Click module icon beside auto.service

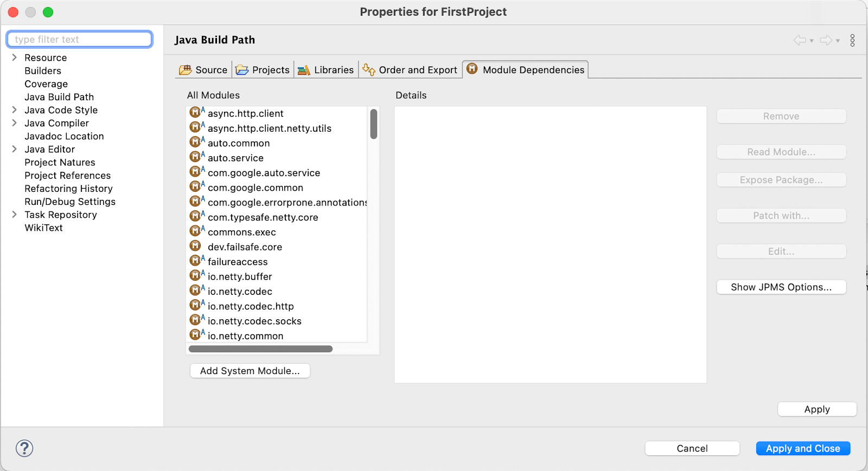(196, 157)
